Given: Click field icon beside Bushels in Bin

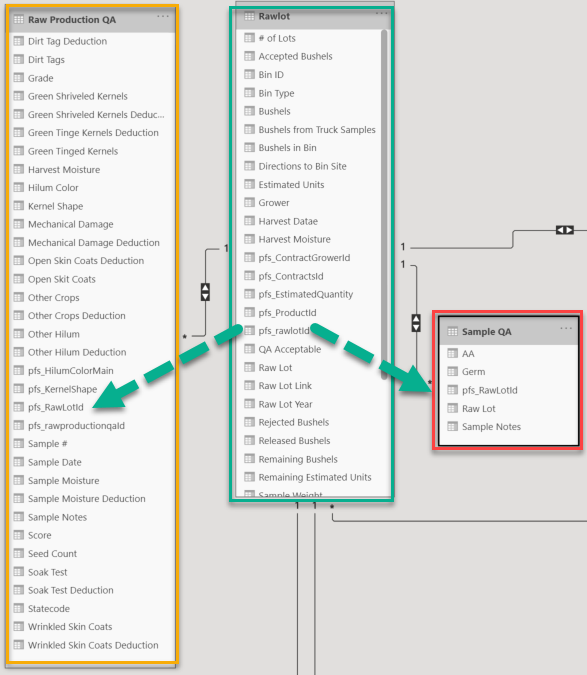Looking at the screenshot, I should (x=249, y=148).
